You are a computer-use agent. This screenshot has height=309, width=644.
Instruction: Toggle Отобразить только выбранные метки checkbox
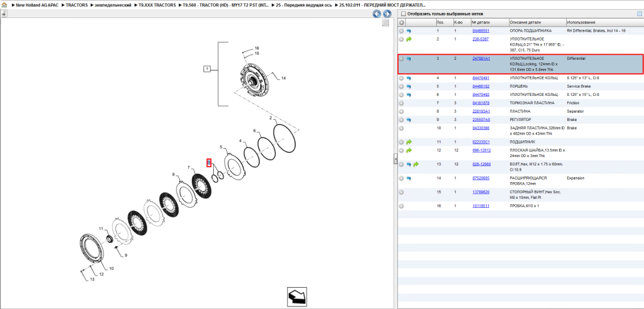click(403, 14)
